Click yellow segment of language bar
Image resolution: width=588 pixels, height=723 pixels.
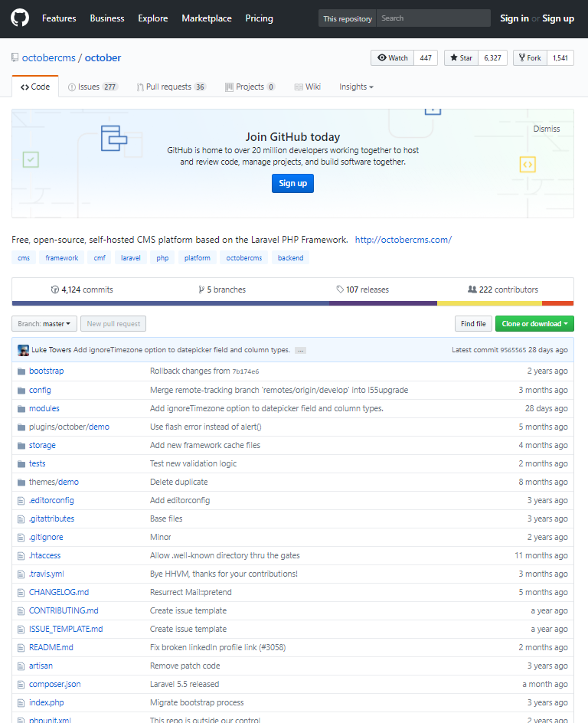click(489, 303)
